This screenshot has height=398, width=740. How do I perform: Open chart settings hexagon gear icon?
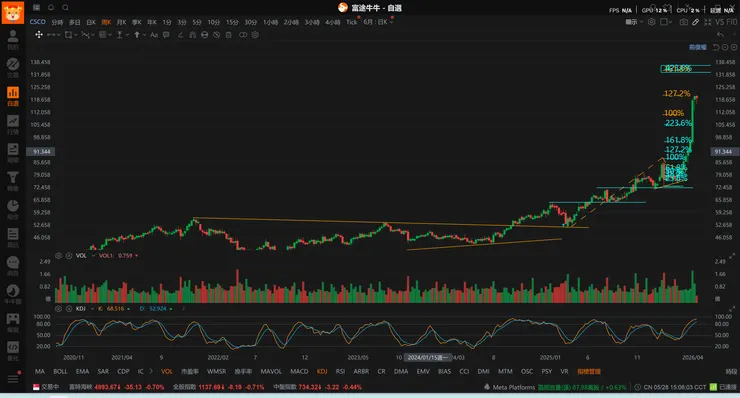[x=652, y=22]
